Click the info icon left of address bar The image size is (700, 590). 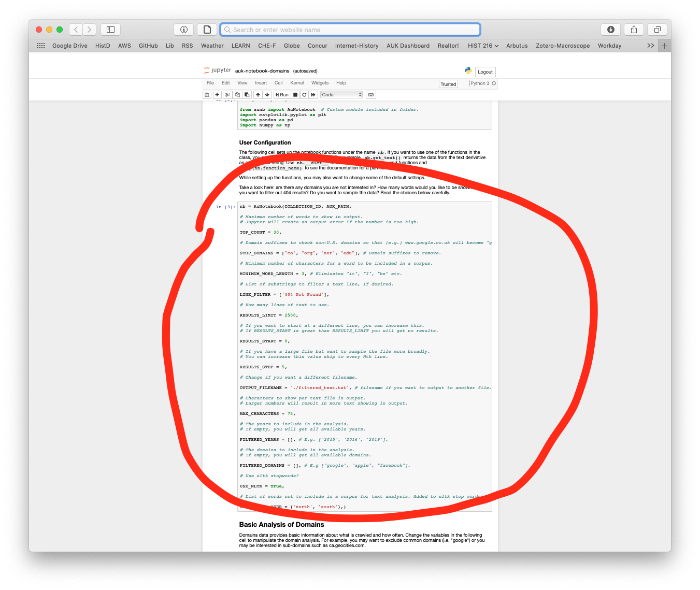tap(183, 30)
